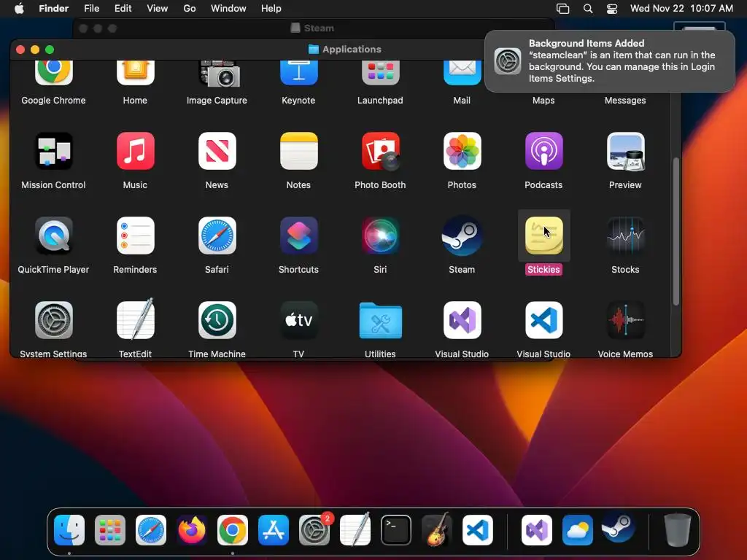Image resolution: width=747 pixels, height=560 pixels.
Task: Open Terminal from the Dock
Action: coord(396,530)
